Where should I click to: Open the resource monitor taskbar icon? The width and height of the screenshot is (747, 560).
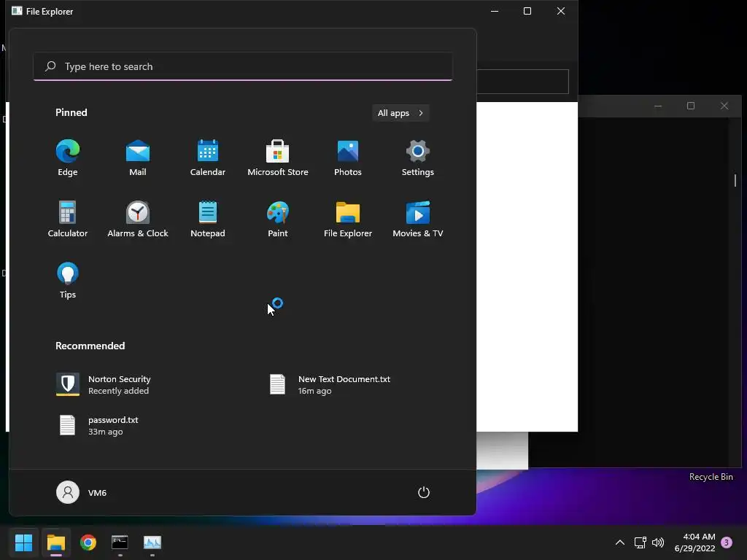(x=152, y=542)
